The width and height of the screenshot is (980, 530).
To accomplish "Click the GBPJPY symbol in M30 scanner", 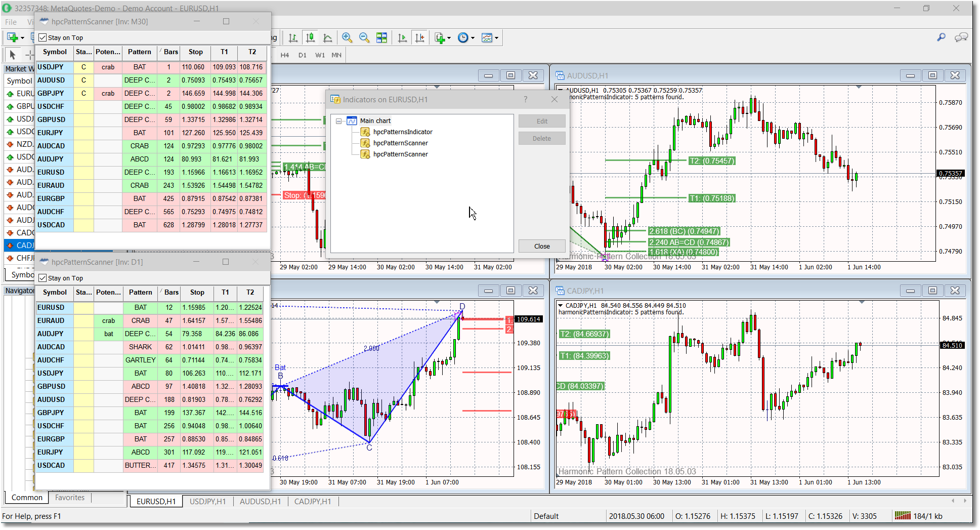I will pos(51,94).
